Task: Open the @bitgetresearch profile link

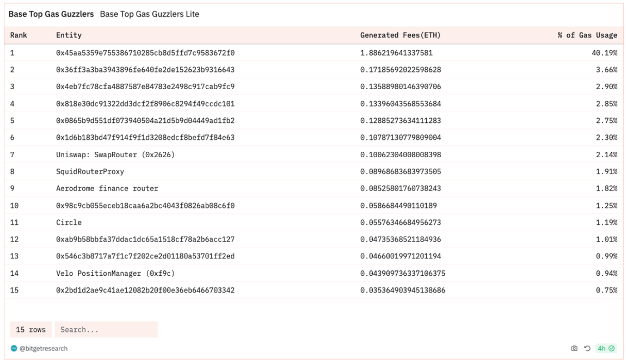Action: pos(44,348)
